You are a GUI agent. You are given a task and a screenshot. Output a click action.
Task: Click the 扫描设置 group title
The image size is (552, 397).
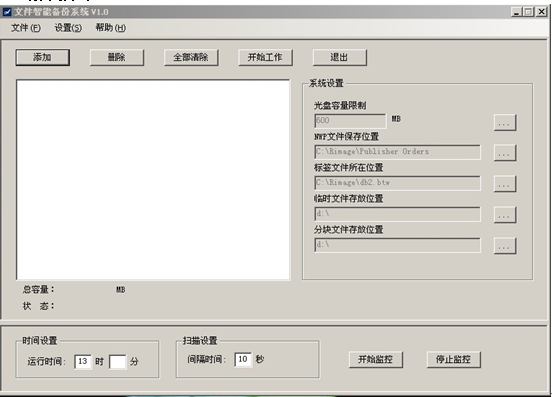click(x=200, y=341)
